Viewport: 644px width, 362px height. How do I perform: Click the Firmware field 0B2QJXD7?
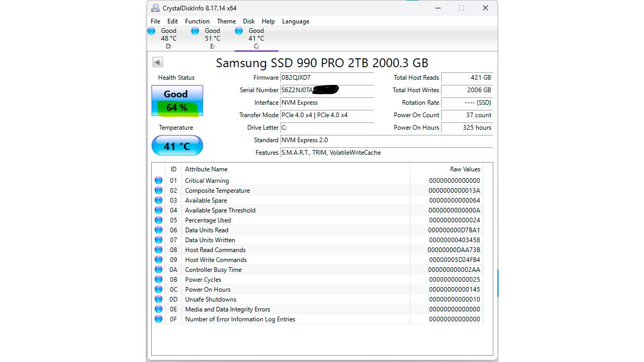(x=327, y=78)
